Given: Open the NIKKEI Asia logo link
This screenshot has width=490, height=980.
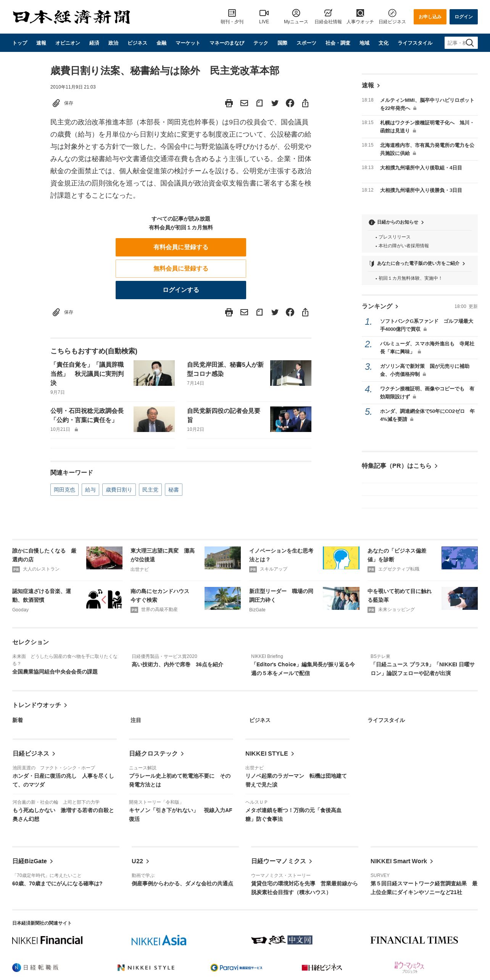Looking at the screenshot, I should point(159,940).
